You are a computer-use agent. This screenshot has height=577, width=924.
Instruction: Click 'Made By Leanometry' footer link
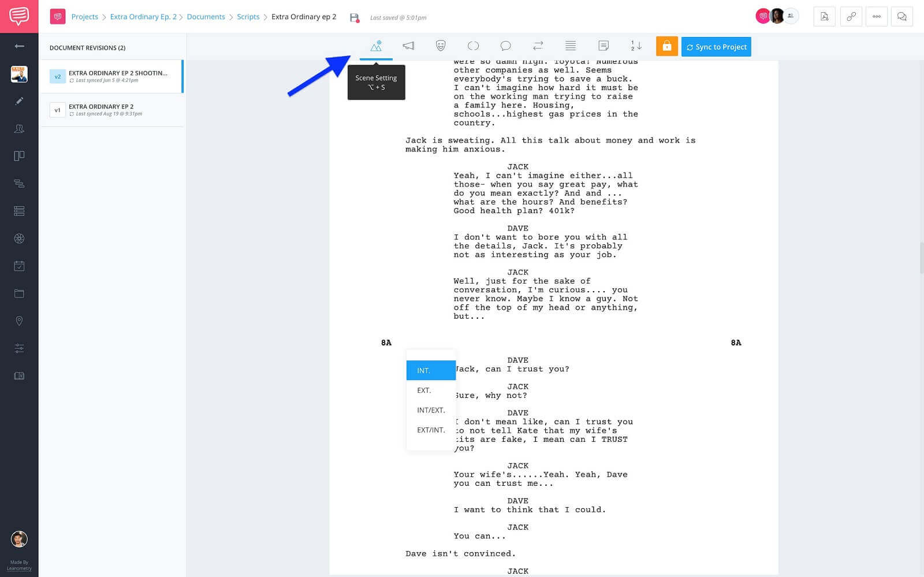tap(19, 565)
